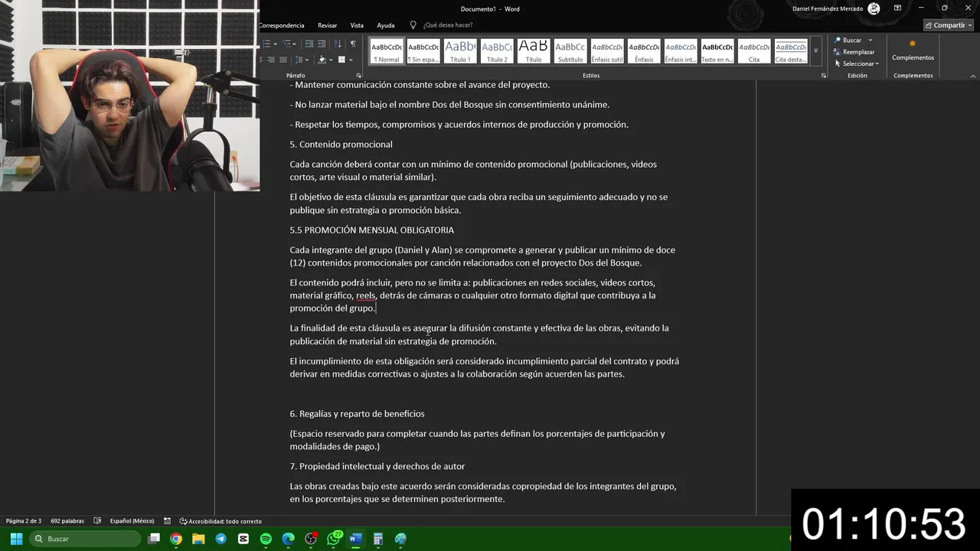This screenshot has width=980, height=551.
Task: Open the Seleccionar dropdown
Action: coord(857,64)
